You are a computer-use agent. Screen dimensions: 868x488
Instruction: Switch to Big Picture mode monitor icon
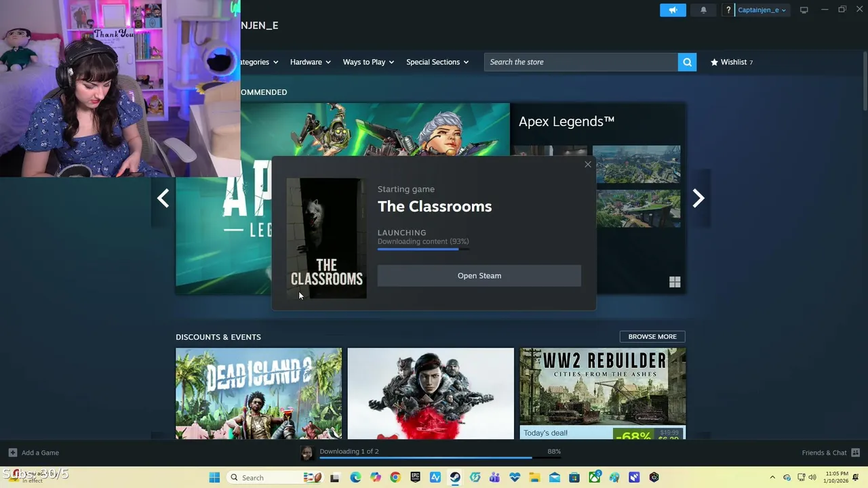tap(804, 10)
